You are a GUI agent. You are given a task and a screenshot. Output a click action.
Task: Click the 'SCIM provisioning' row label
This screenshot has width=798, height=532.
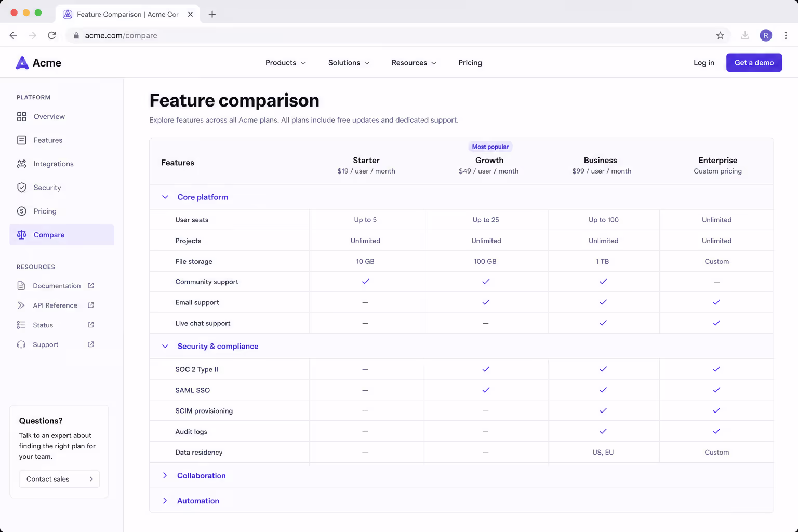[204, 411]
